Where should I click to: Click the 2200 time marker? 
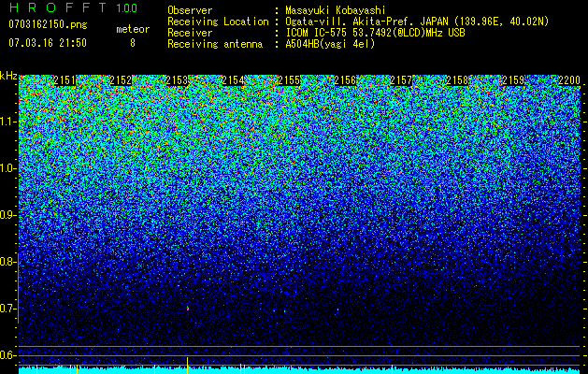click(569, 80)
